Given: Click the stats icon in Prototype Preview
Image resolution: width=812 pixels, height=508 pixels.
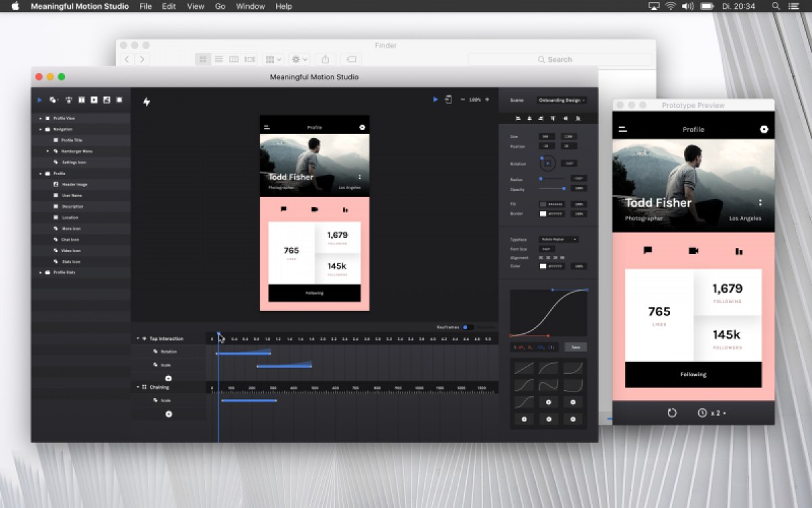Looking at the screenshot, I should [739, 251].
